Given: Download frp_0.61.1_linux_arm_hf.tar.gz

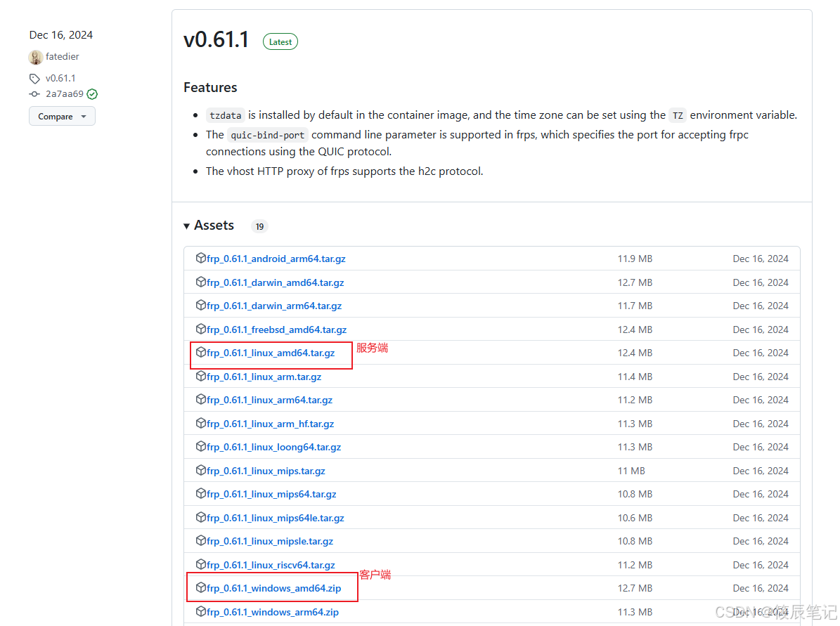Looking at the screenshot, I should tap(271, 424).
